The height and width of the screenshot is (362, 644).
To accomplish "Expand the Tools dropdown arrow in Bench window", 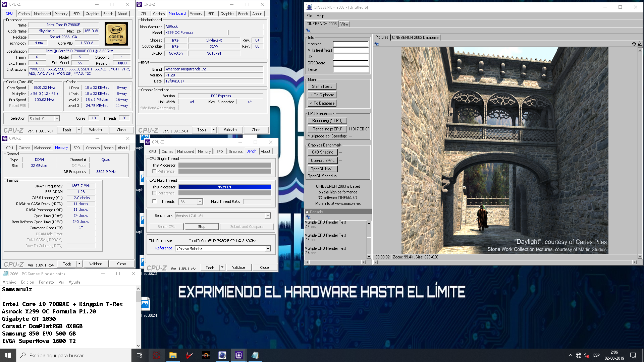I will point(222,267).
